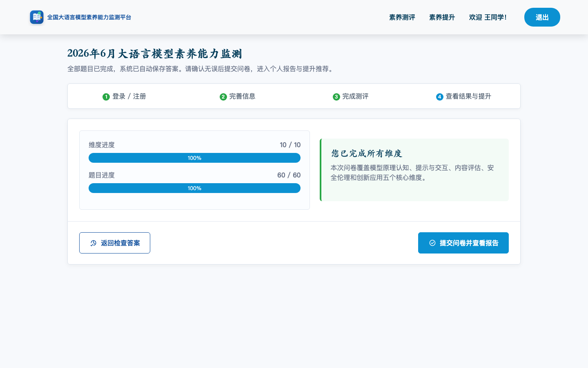The width and height of the screenshot is (588, 368).
Task: Click the platform title 全国大语言模型素养能力监测平台
Action: (x=89, y=17)
